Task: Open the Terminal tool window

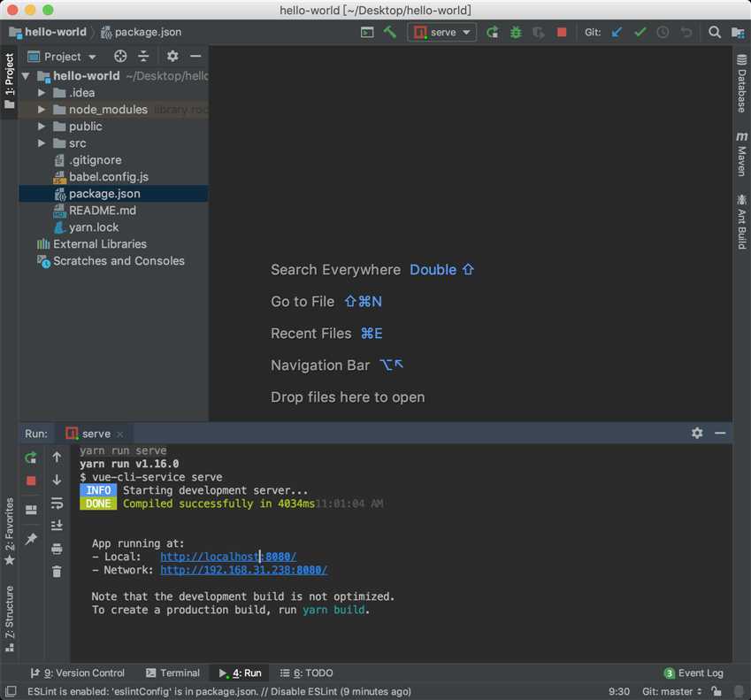Action: point(172,673)
